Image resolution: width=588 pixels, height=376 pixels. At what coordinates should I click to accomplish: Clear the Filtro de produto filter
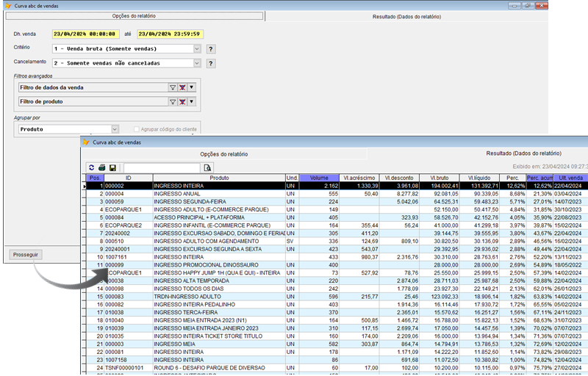[182, 101]
